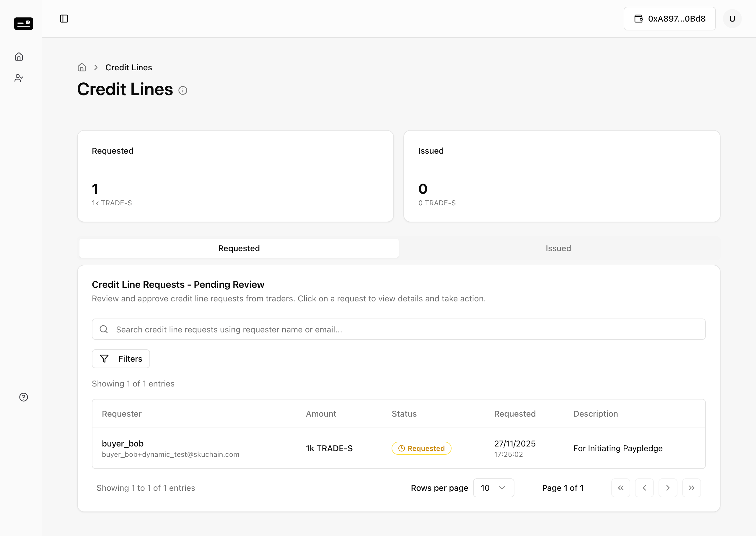Open the Filters button
756x536 pixels.
click(x=121, y=359)
